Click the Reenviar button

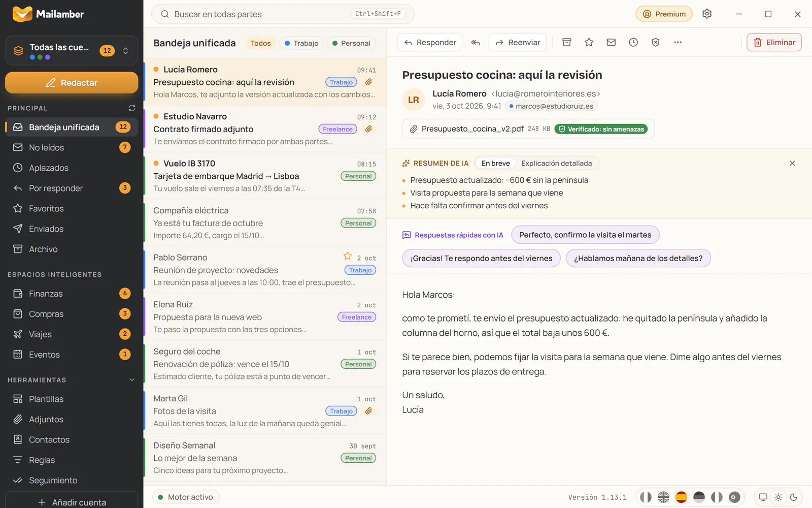coord(518,43)
